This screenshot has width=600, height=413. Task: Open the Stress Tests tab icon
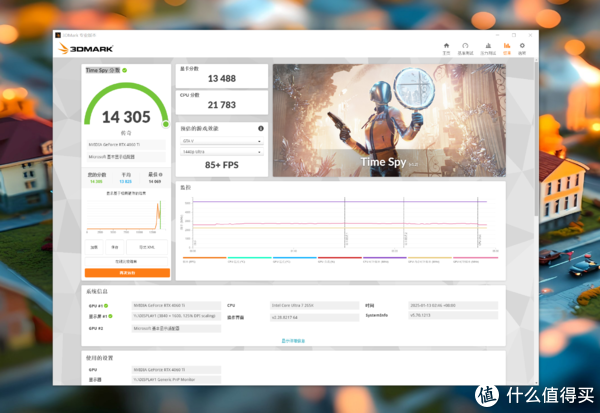(487, 46)
